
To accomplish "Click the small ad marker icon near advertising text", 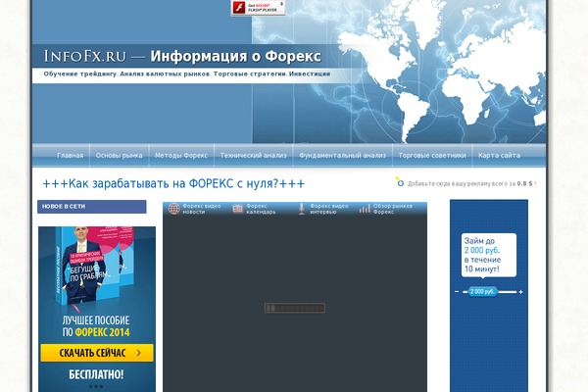I will tap(400, 182).
